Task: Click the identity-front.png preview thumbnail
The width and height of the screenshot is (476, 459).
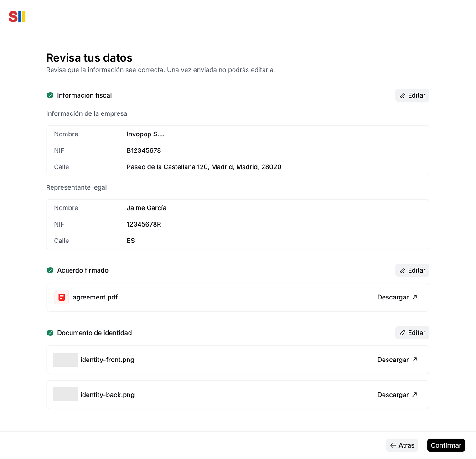Action: 65,359
